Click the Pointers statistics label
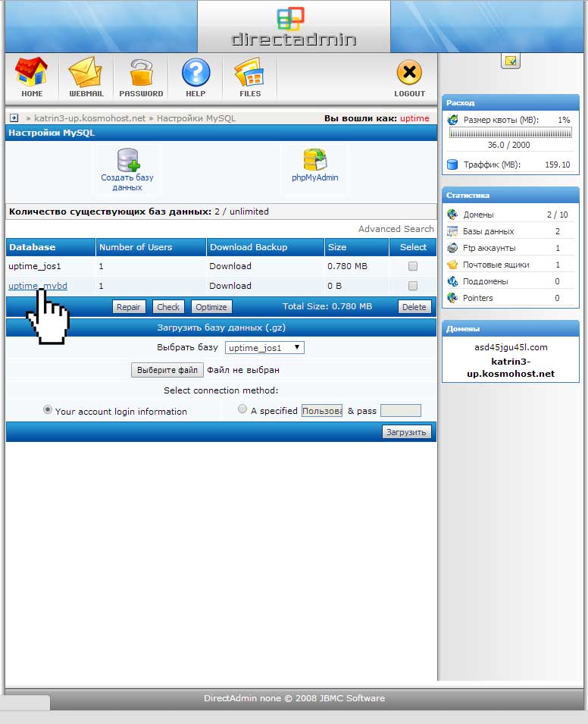This screenshot has width=588, height=724. (x=477, y=298)
